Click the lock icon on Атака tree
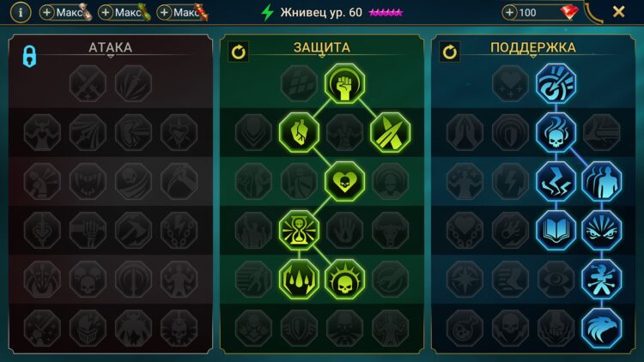This screenshot has height=362, width=644. tap(29, 57)
